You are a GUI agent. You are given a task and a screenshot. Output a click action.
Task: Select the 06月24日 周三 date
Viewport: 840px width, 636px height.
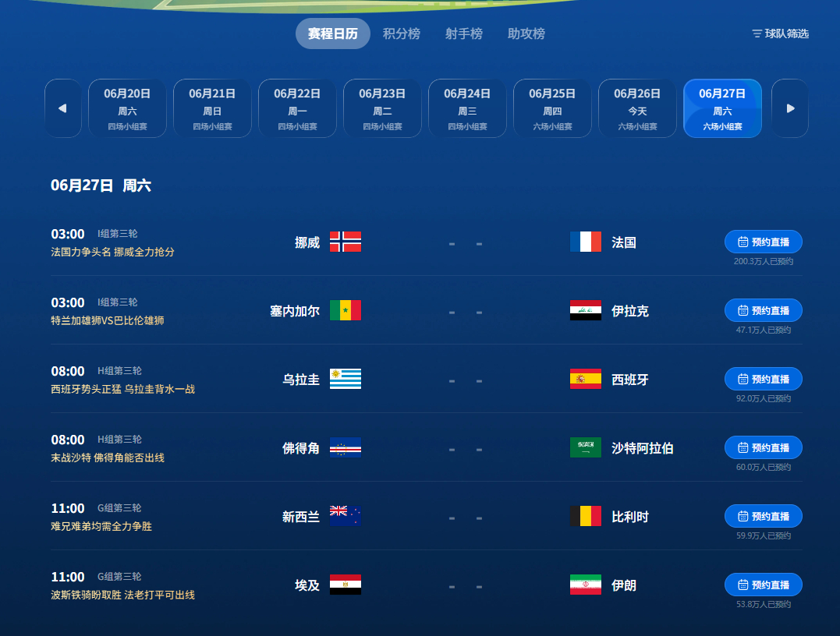467,108
